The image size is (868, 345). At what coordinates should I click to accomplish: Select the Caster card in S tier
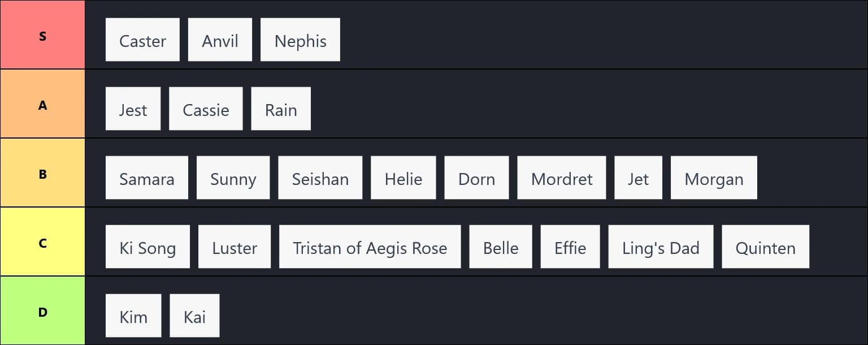click(142, 40)
